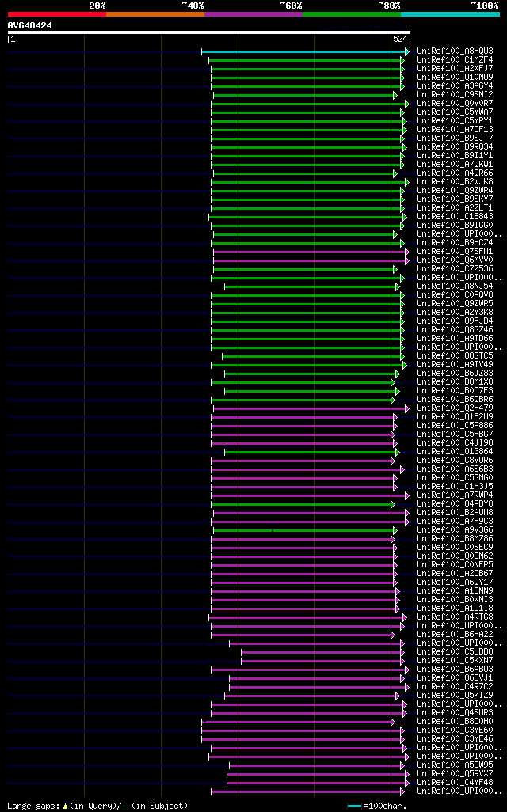Select the UniRef100_Q1E2U9 hit label
Viewport: 507px width, 812px height.
[x=456, y=417]
